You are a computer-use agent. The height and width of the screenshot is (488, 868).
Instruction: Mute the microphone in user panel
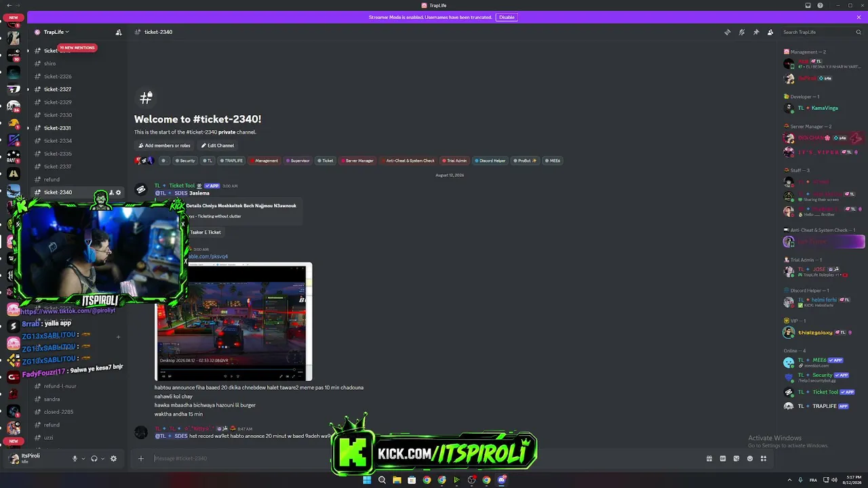(75, 459)
